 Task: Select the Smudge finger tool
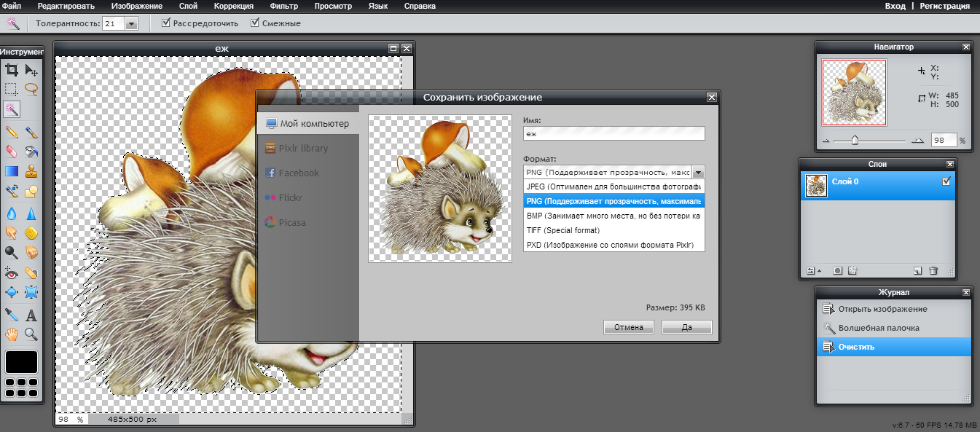(x=12, y=233)
